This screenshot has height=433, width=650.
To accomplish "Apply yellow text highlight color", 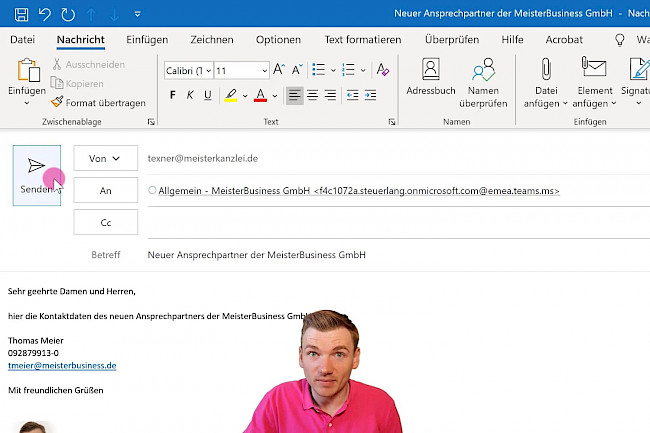I will 231,95.
